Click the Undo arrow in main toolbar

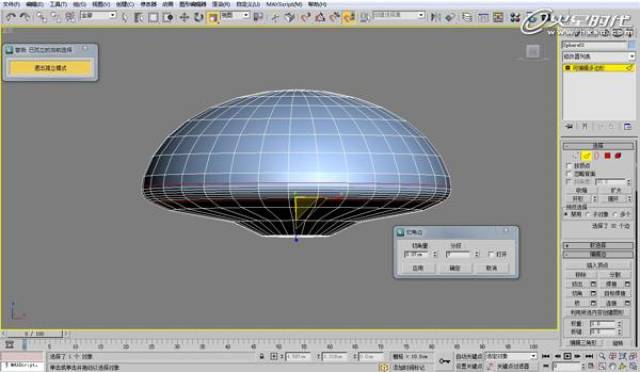tap(11, 17)
